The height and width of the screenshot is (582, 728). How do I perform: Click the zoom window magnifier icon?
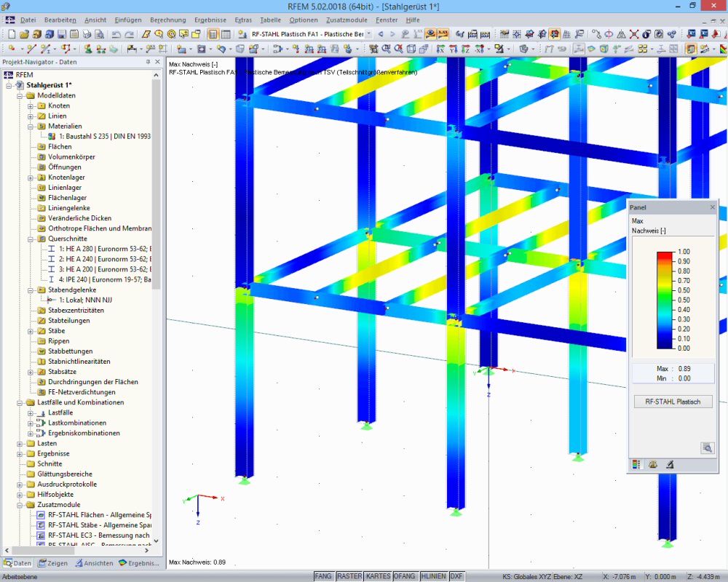pyautogui.click(x=386, y=49)
